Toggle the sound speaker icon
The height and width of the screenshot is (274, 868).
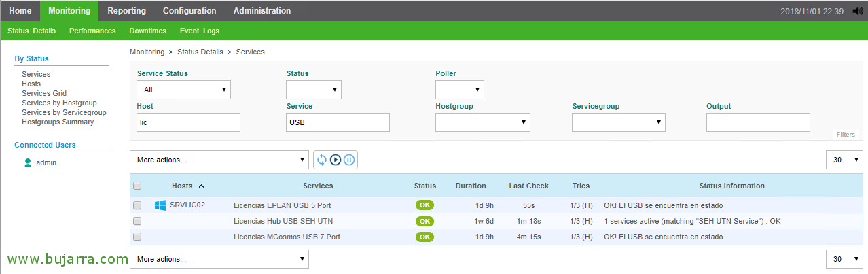[857, 11]
